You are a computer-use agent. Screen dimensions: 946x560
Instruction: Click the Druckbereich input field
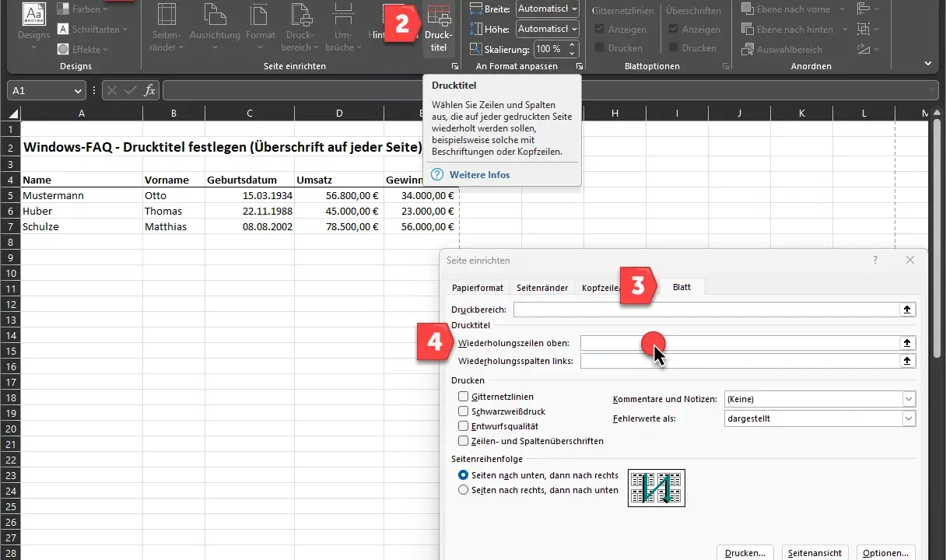click(706, 310)
